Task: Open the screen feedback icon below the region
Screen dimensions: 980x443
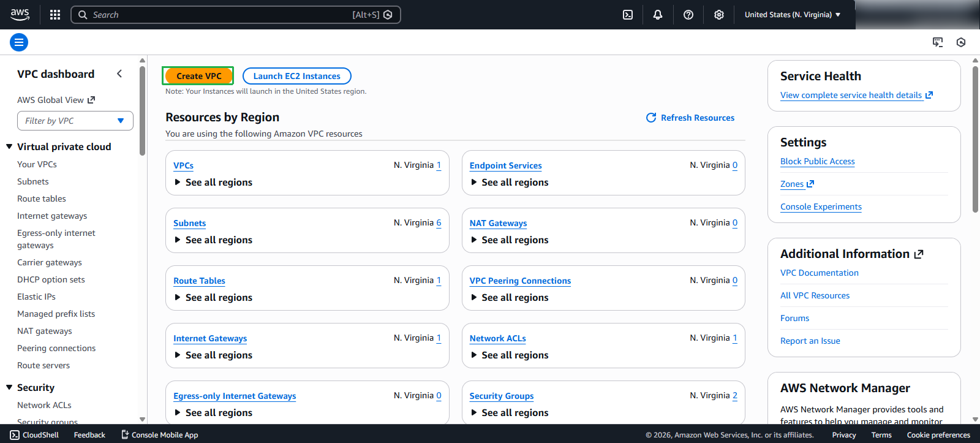Action: point(938,42)
